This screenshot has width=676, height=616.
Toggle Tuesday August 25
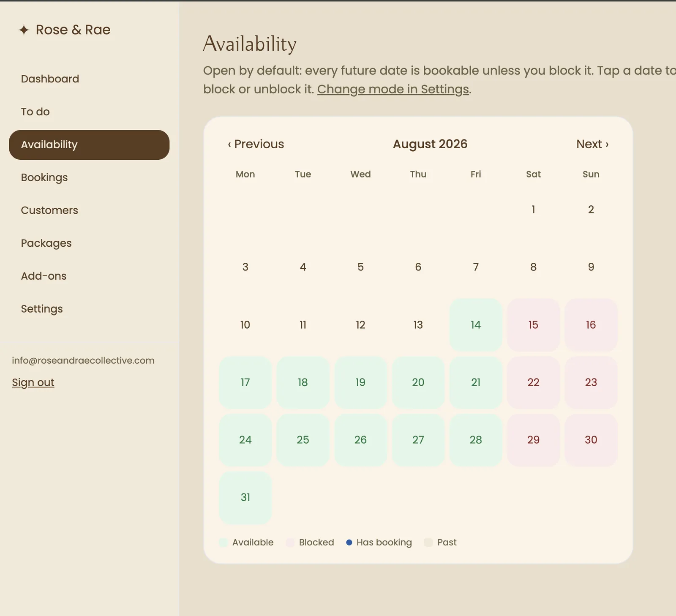pyautogui.click(x=303, y=440)
